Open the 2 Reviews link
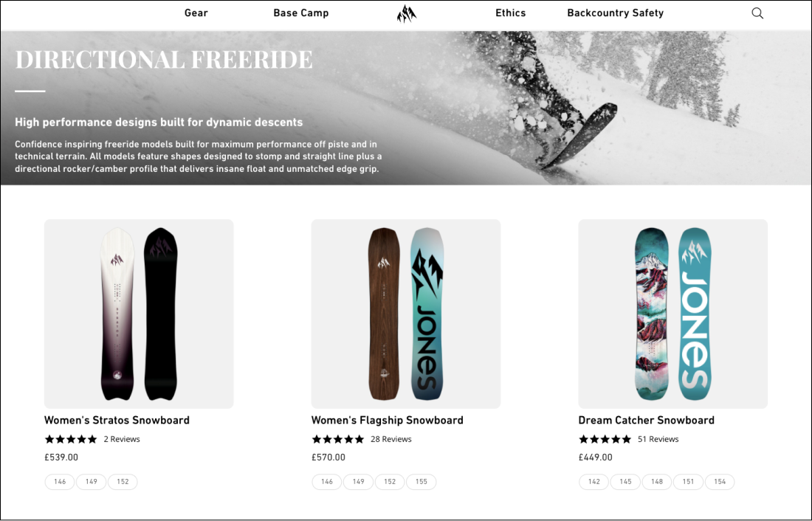 pos(122,439)
